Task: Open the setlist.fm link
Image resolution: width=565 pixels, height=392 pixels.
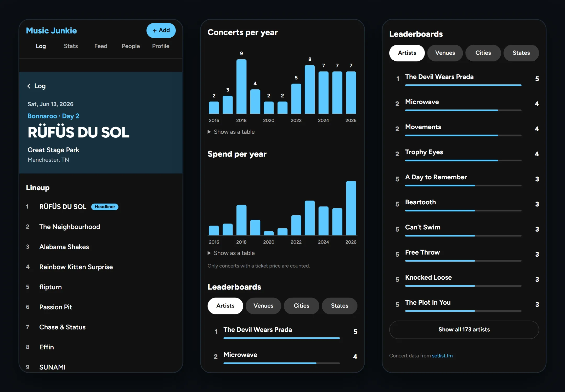Action: pos(442,356)
